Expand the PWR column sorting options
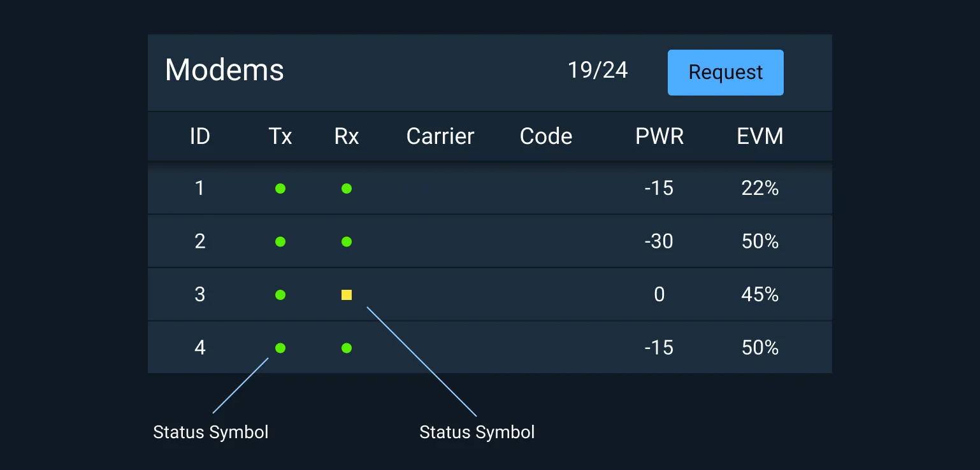This screenshot has height=470, width=980. pyautogui.click(x=659, y=136)
